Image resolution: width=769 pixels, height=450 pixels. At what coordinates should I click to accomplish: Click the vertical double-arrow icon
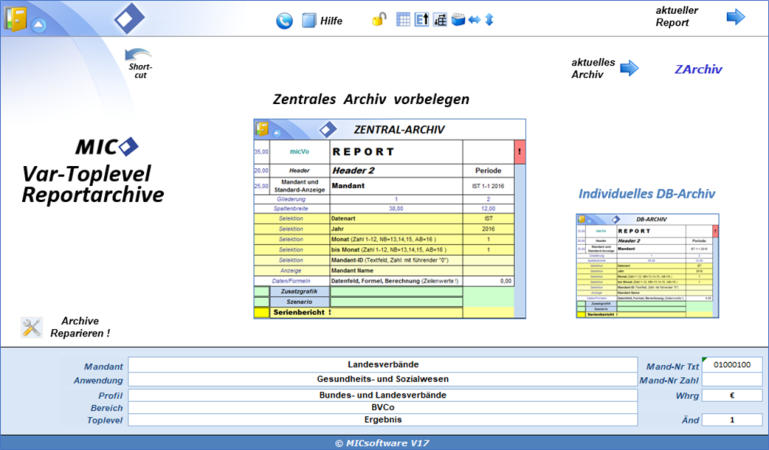pyautogui.click(x=489, y=19)
